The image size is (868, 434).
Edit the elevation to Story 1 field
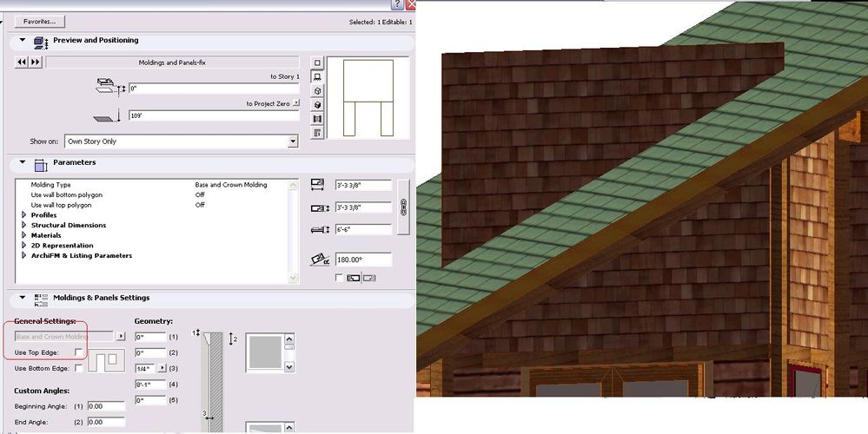pyautogui.click(x=214, y=89)
